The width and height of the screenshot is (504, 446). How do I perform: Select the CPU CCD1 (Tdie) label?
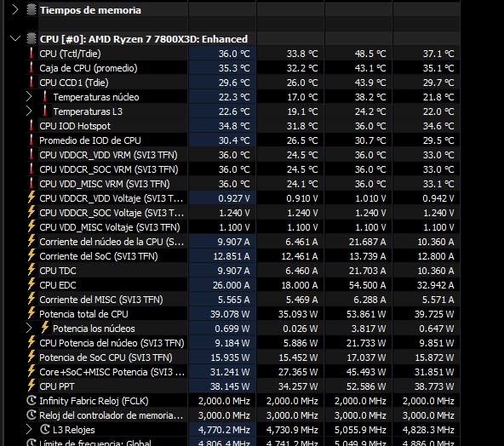[74, 83]
